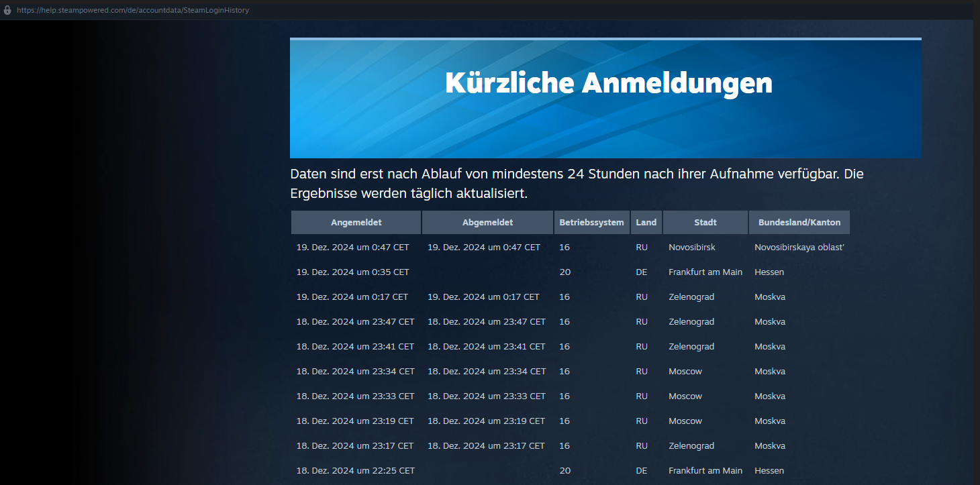Select logout time 18. Dez. 23:47 CET in Abgemeldet column
Image resolution: width=980 pixels, height=485 pixels.
click(x=487, y=322)
